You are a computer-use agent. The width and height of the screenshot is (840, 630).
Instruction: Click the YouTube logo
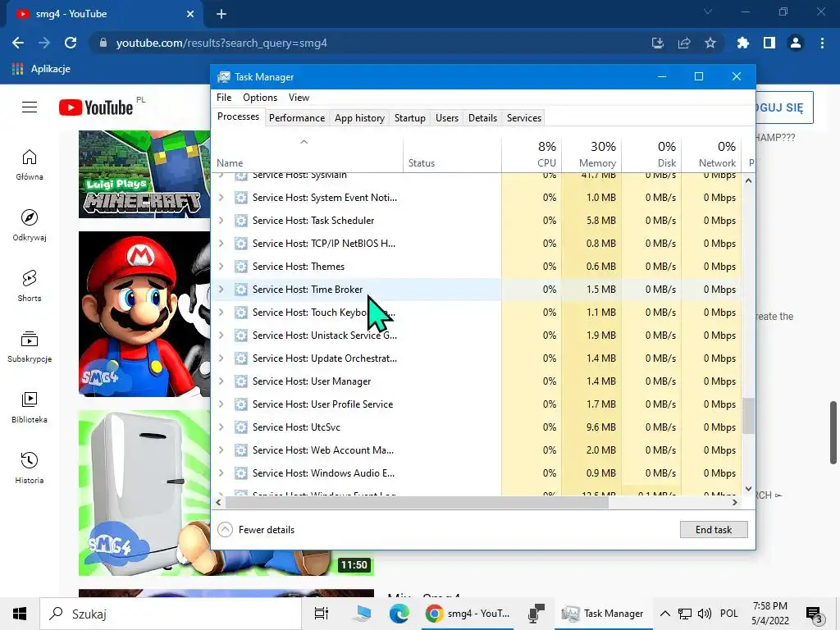[96, 107]
